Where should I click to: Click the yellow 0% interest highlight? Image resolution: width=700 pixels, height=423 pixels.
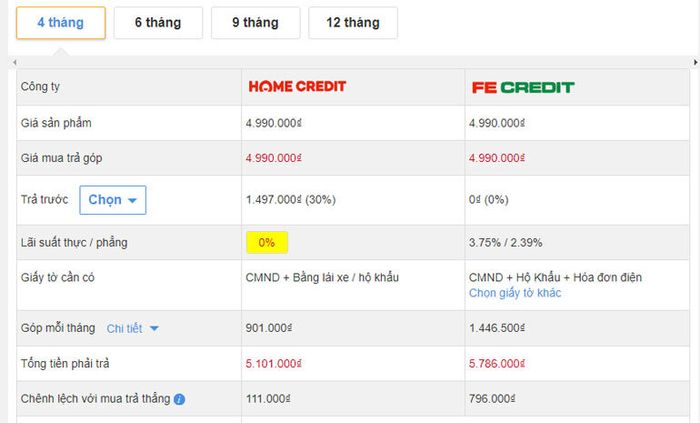[267, 243]
